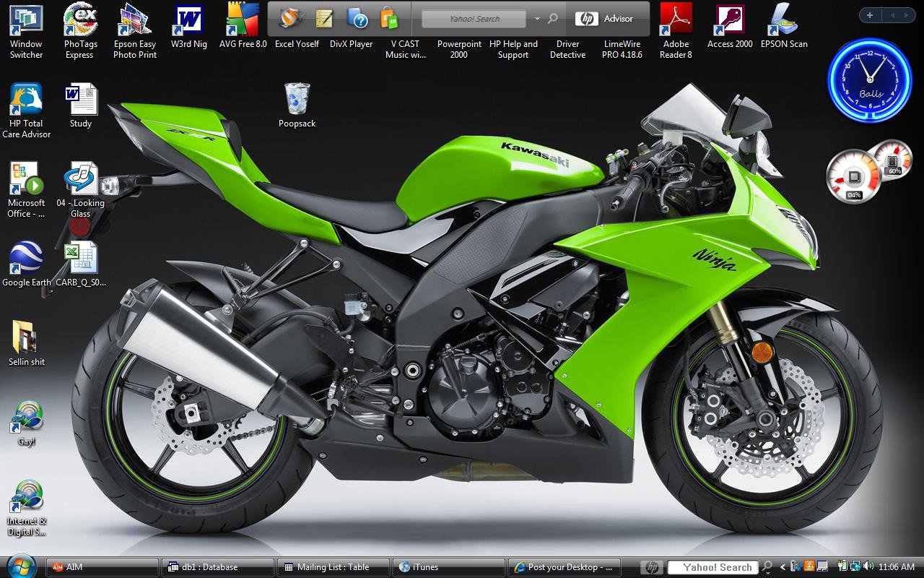The height and width of the screenshot is (578, 924).
Task: Click into the dock's Yahoo! Search field
Action: (474, 19)
